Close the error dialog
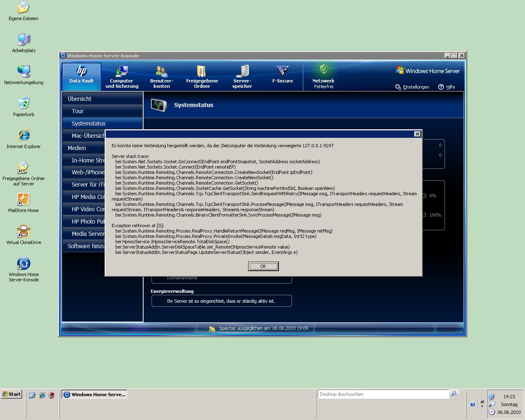The width and height of the screenshot is (525, 420). tap(417, 134)
